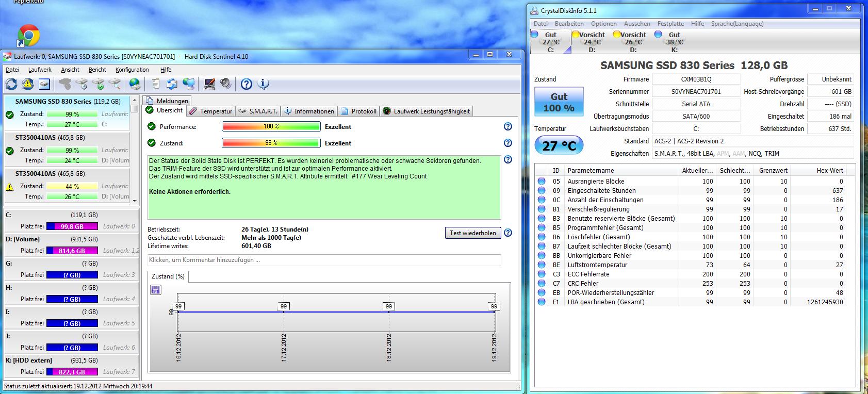
Task: Click the disk panel view toolbar icon
Action: tap(44, 84)
